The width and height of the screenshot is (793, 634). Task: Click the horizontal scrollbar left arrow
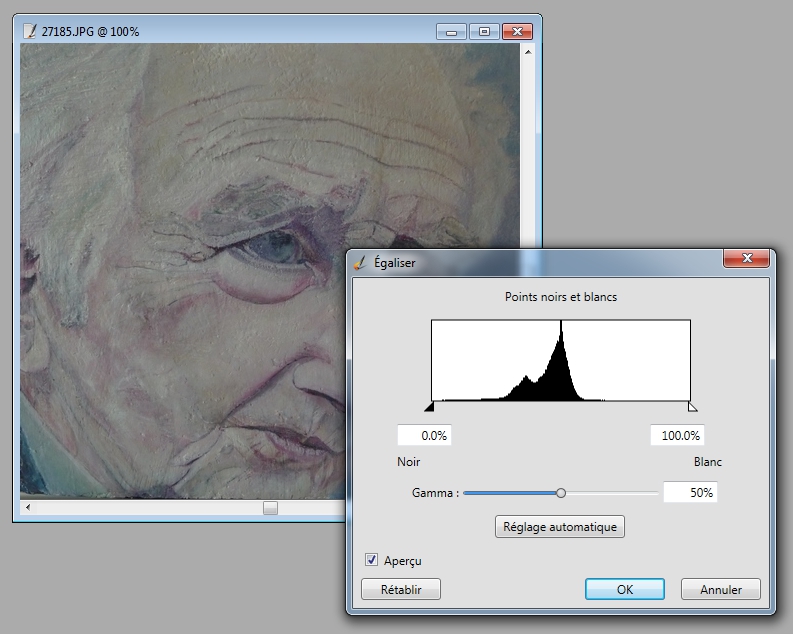pos(28,507)
